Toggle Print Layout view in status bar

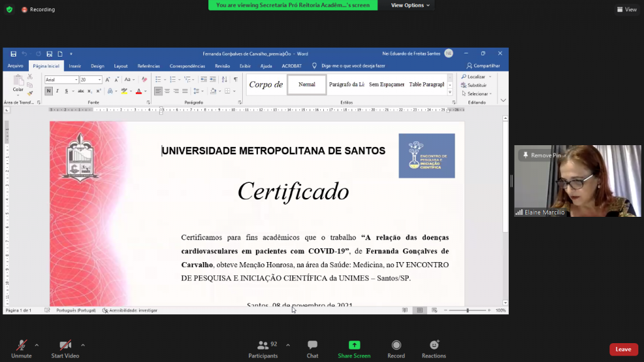(x=419, y=310)
